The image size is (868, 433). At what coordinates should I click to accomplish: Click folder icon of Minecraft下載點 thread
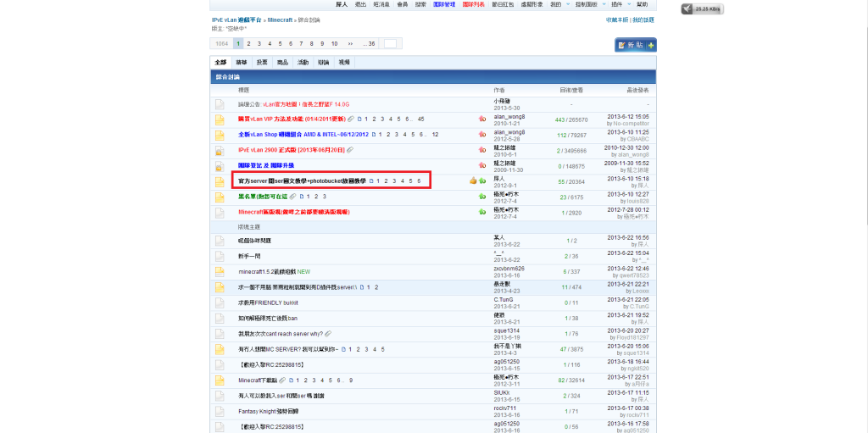point(219,380)
